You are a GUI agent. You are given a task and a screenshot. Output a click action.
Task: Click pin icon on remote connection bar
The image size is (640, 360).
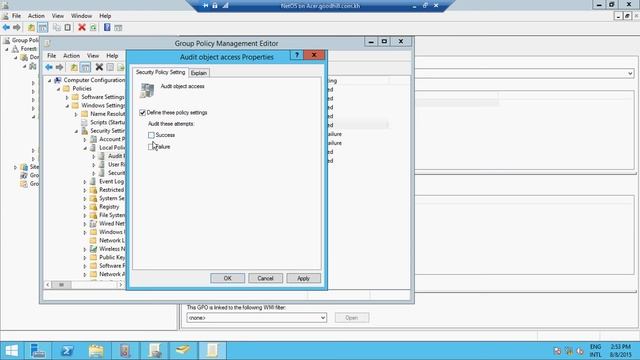206,6
